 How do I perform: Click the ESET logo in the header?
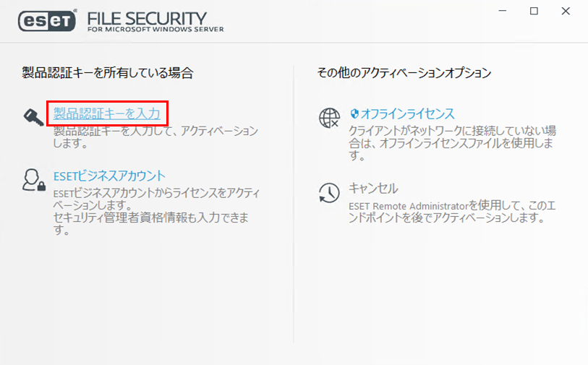coord(48,21)
